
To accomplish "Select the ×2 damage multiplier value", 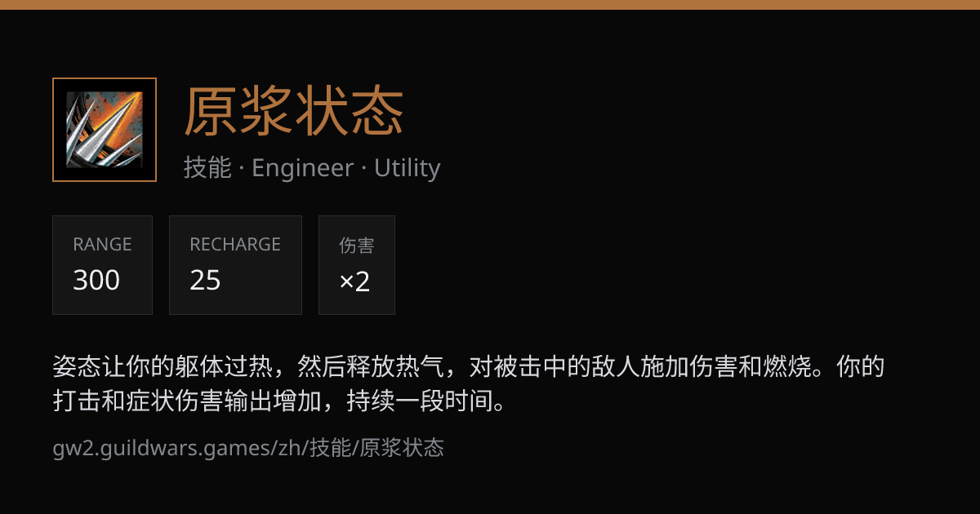I will 354,281.
